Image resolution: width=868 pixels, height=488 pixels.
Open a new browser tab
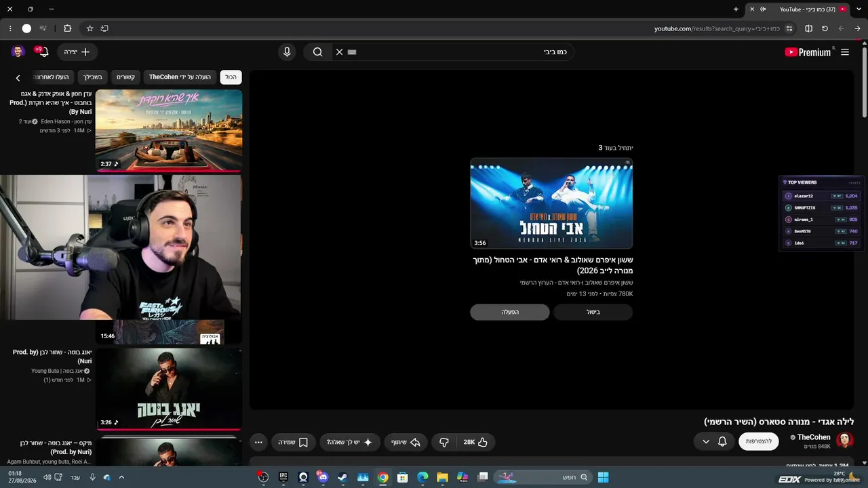pos(736,9)
